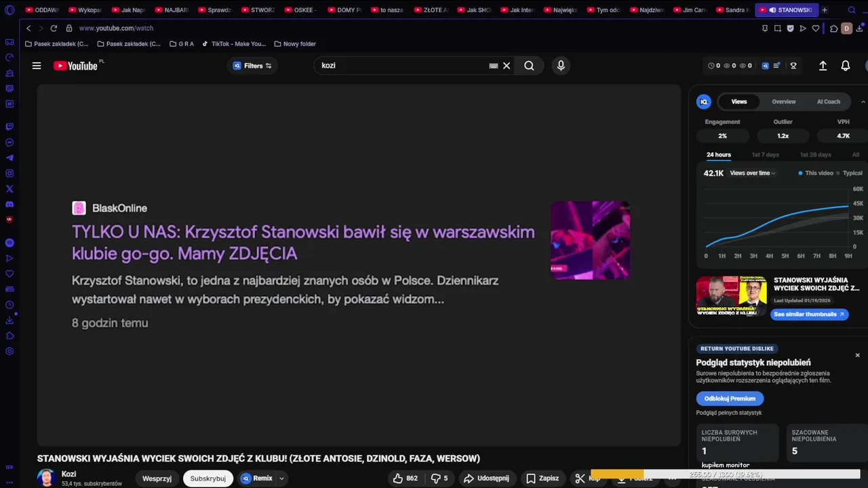Click the search magnifier button on YouTube
This screenshot has width=868, height=488.
pyautogui.click(x=529, y=66)
